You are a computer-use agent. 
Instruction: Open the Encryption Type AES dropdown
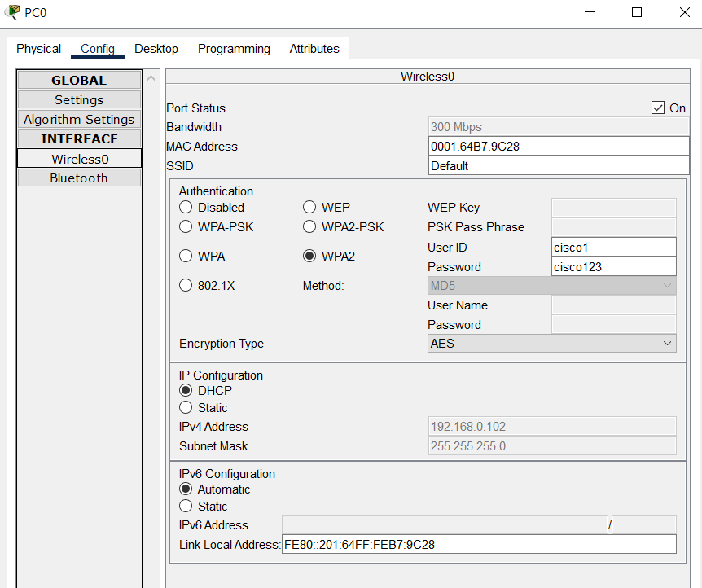551,344
